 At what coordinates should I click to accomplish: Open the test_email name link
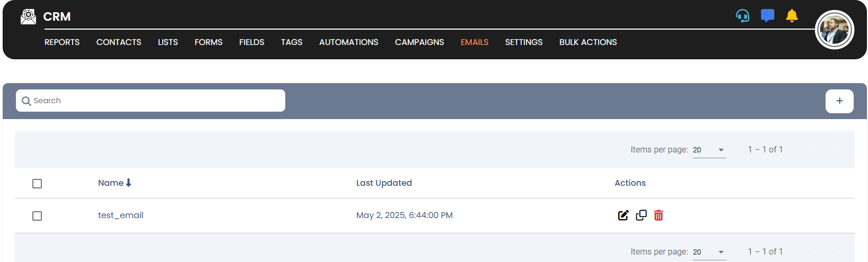pyautogui.click(x=120, y=215)
